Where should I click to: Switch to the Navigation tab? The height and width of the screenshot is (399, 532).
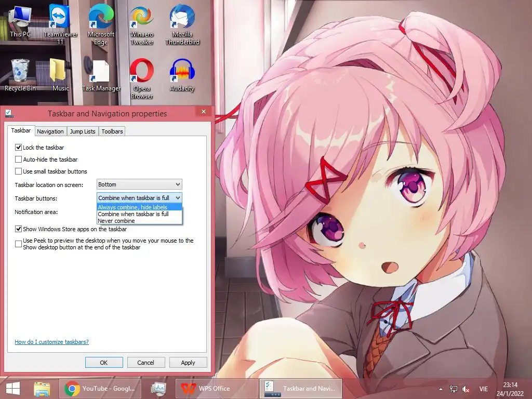coord(50,131)
